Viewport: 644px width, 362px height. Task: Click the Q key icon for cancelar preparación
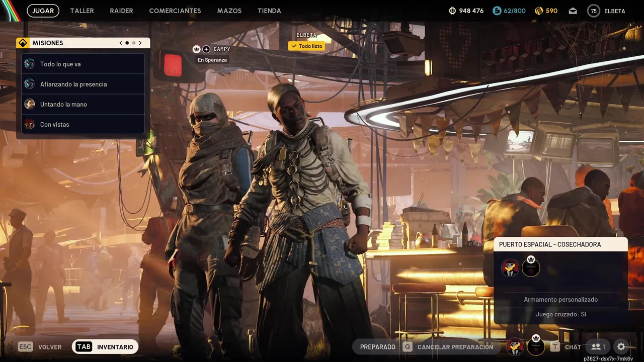(408, 346)
